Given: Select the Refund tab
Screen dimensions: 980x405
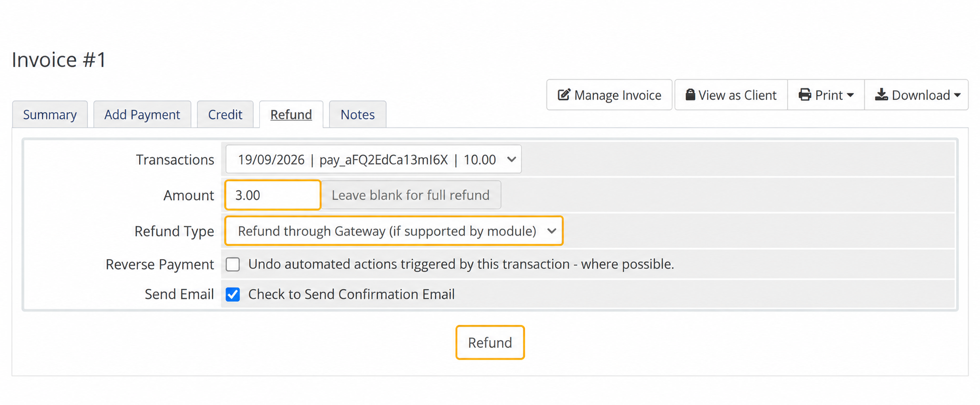Looking at the screenshot, I should tap(291, 115).
